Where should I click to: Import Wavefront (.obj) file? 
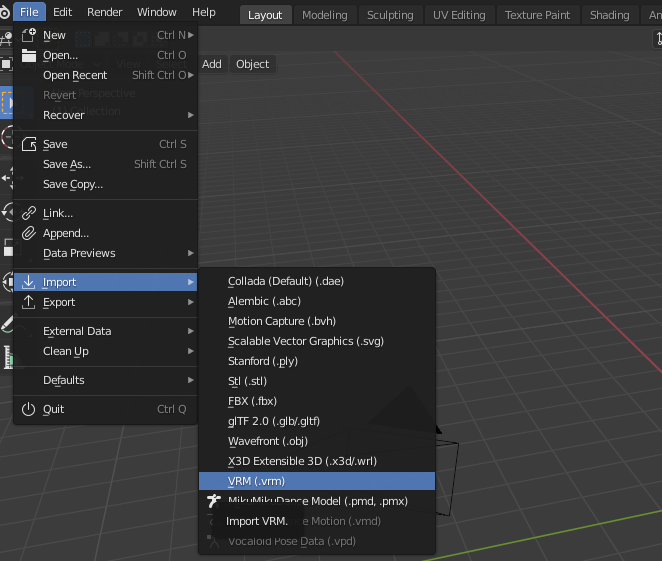(317, 441)
